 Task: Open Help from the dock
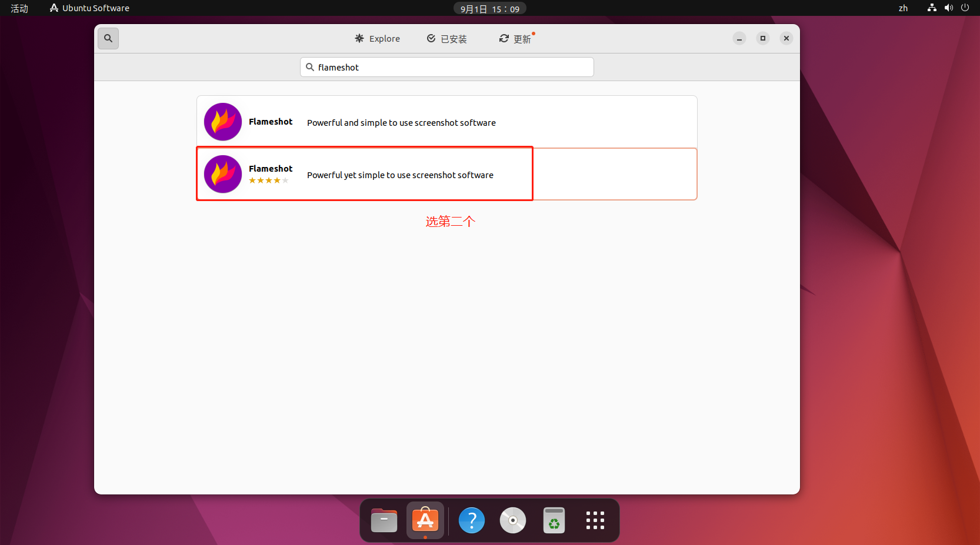(x=472, y=520)
